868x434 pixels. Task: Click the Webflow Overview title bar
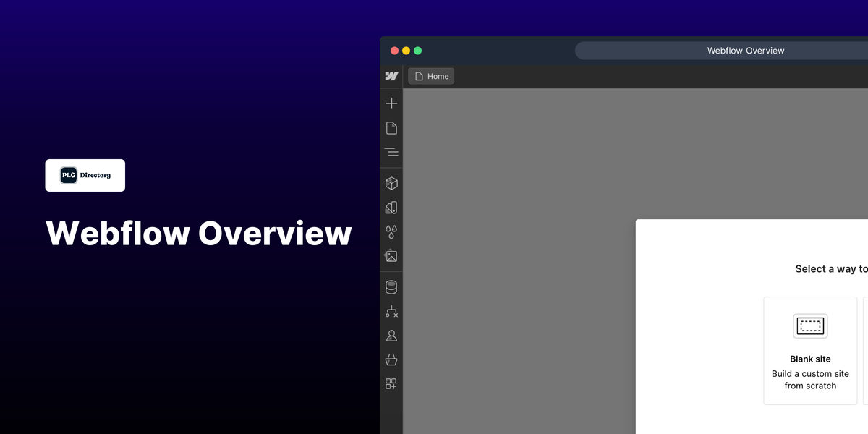(x=746, y=50)
